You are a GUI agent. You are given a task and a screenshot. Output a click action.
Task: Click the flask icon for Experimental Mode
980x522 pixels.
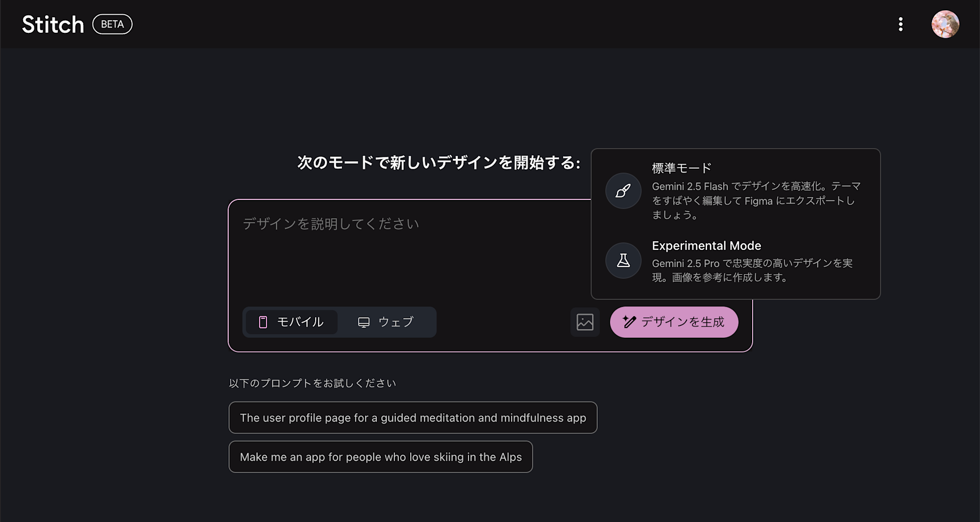623,260
